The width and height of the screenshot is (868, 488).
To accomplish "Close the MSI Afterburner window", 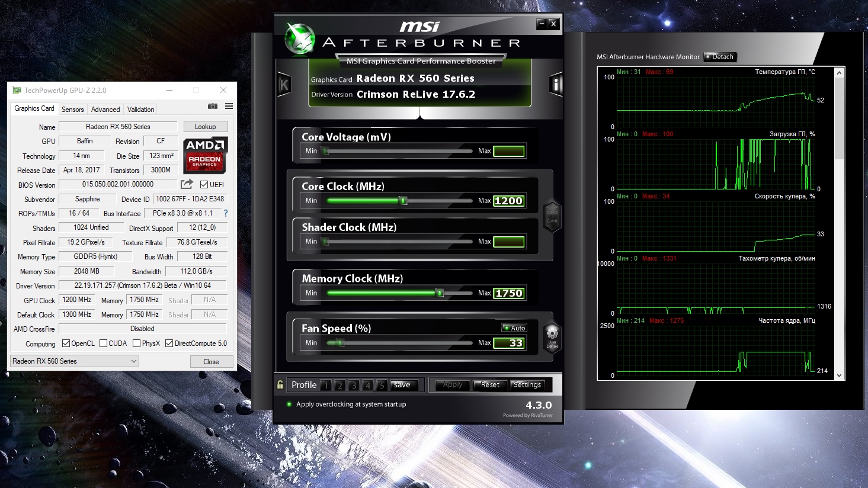I will pos(553,23).
